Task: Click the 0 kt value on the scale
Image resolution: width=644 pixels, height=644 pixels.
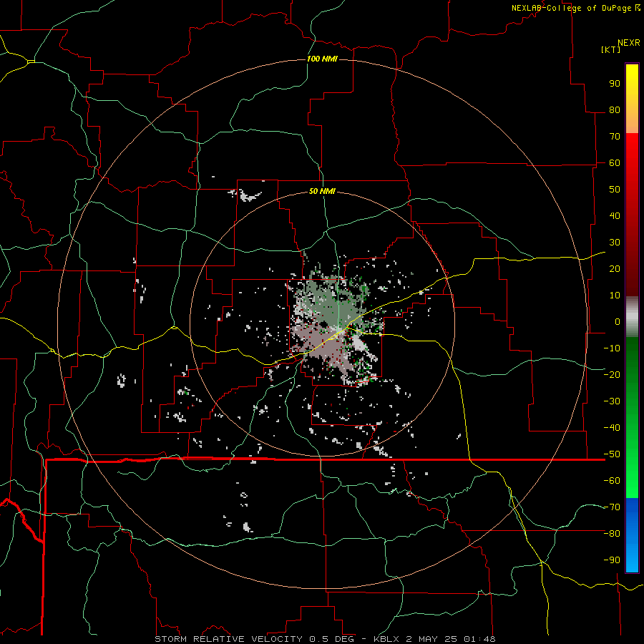Action: coord(618,321)
